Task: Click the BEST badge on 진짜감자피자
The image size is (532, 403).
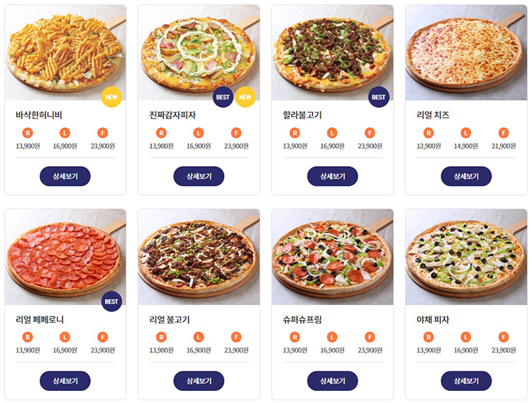Action: [x=223, y=97]
